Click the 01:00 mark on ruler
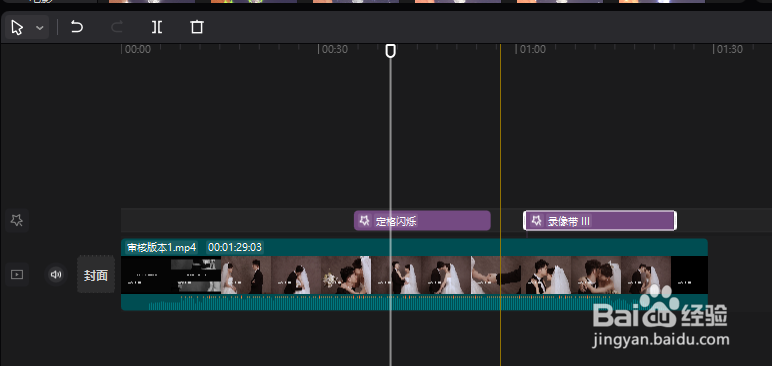This screenshot has height=366, width=772. pyautogui.click(x=532, y=50)
